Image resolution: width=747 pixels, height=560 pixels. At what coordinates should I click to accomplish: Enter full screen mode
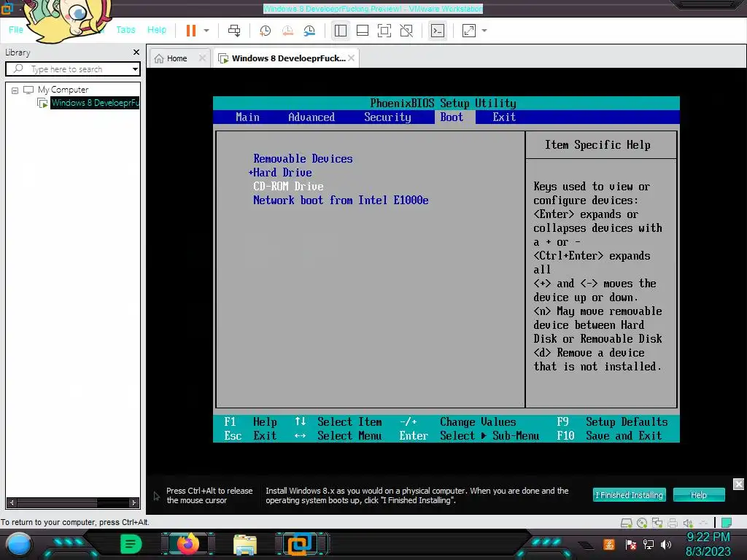[384, 31]
